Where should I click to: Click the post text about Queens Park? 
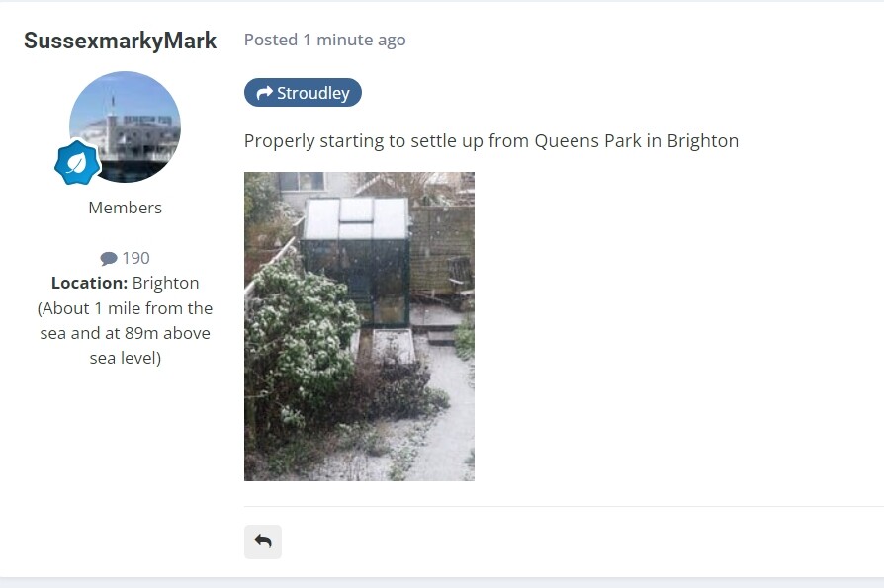tap(491, 140)
